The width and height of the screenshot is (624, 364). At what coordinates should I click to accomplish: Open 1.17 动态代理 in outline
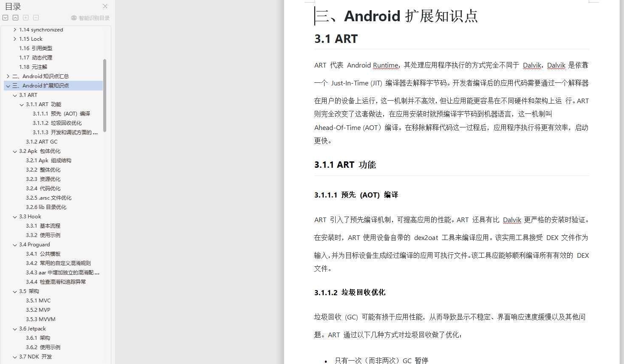(x=36, y=58)
